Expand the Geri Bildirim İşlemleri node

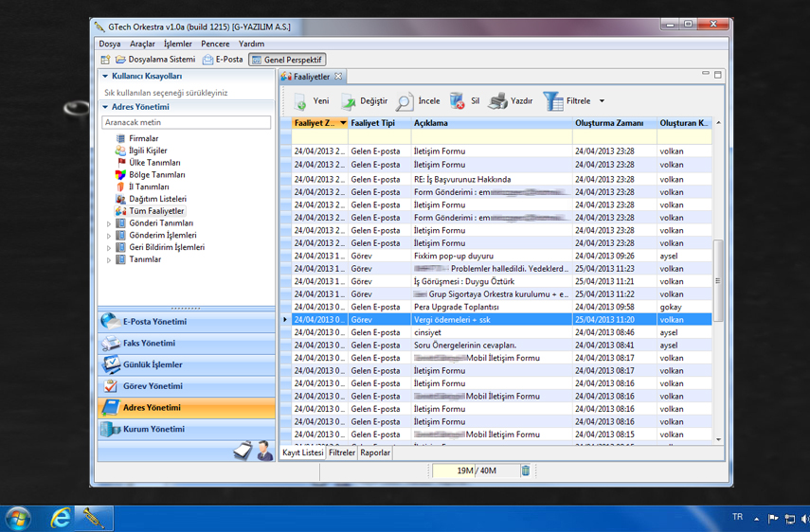[x=109, y=248]
